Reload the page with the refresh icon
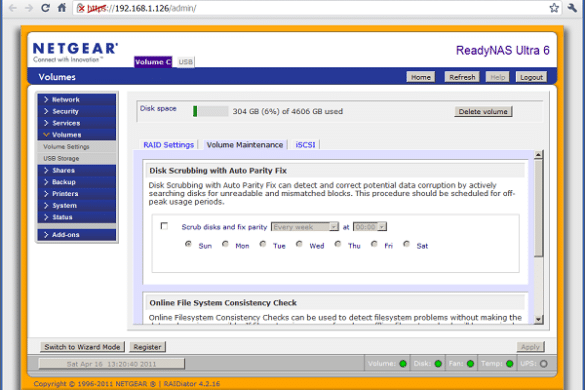585x390 pixels. (45, 8)
